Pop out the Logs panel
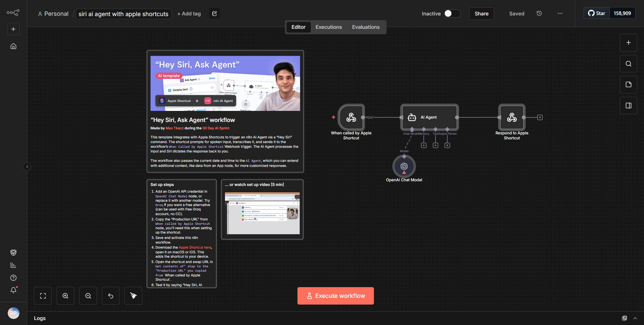Viewport: 644px width, 325px height. tap(624, 318)
